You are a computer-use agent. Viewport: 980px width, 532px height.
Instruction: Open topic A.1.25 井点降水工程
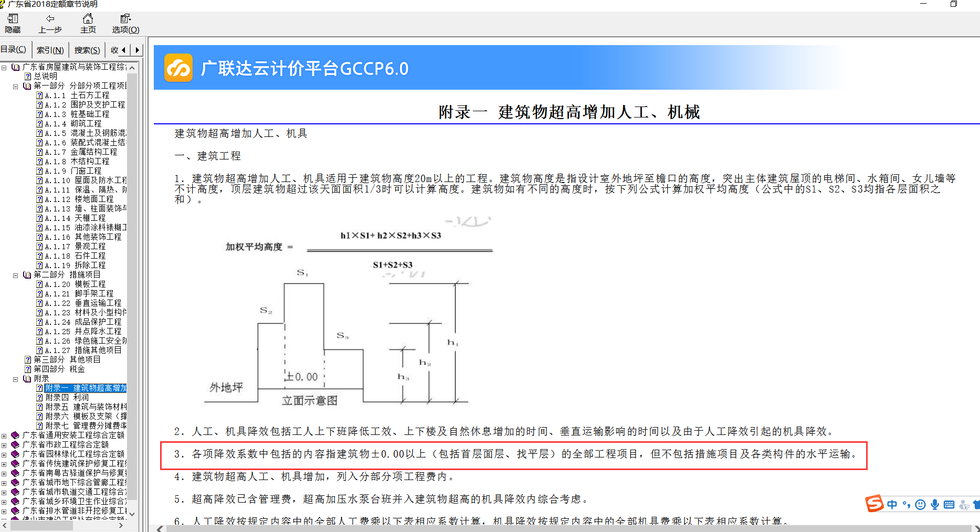tap(83, 332)
